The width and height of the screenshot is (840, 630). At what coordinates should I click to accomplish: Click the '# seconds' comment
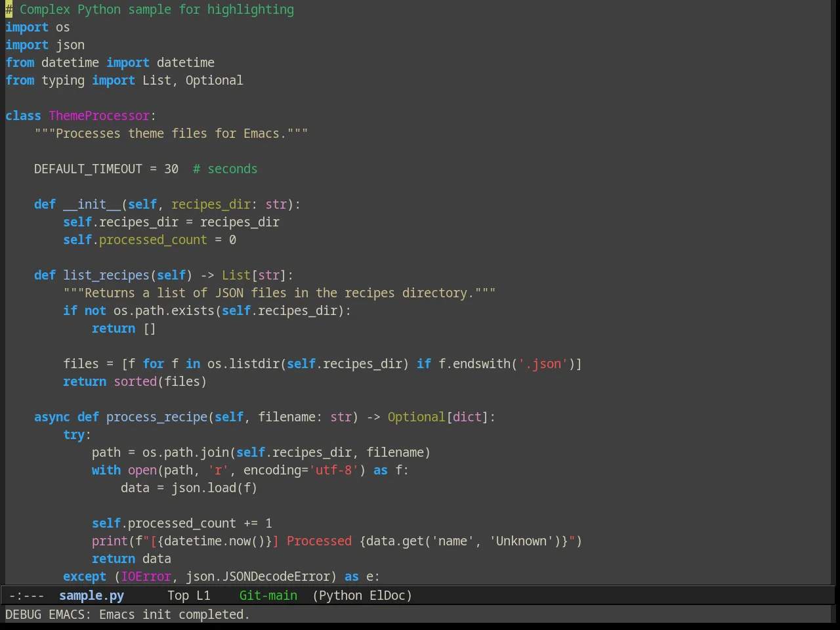point(225,169)
